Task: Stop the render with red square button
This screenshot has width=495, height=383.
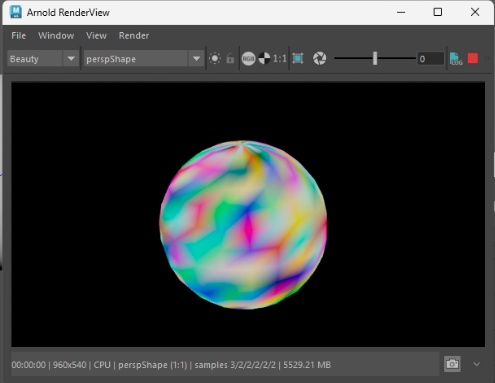Action: click(x=473, y=58)
